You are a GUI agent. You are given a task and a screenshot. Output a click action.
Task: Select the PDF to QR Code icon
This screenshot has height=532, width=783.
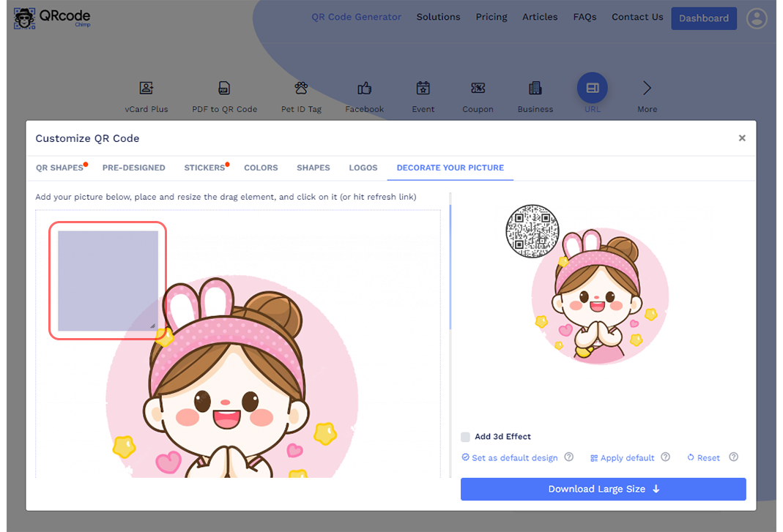(223, 87)
